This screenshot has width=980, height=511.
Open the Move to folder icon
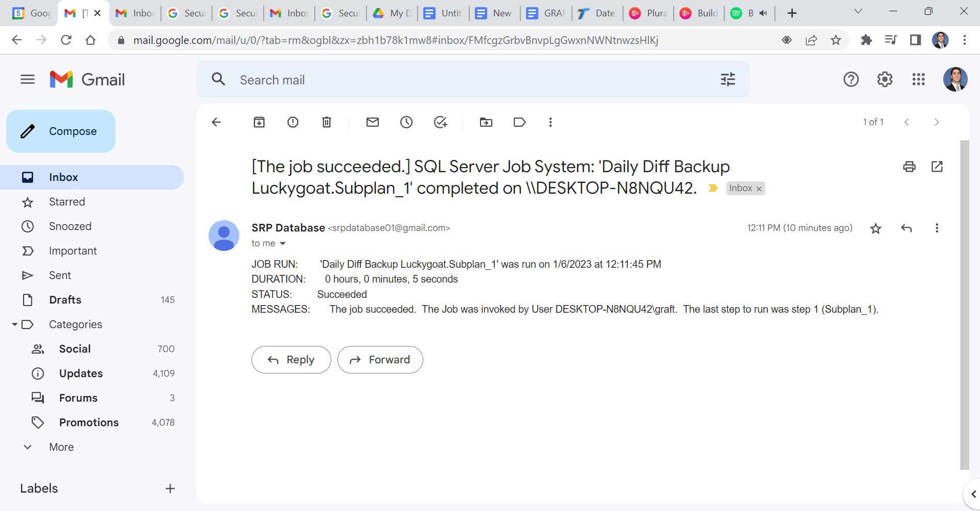click(486, 122)
